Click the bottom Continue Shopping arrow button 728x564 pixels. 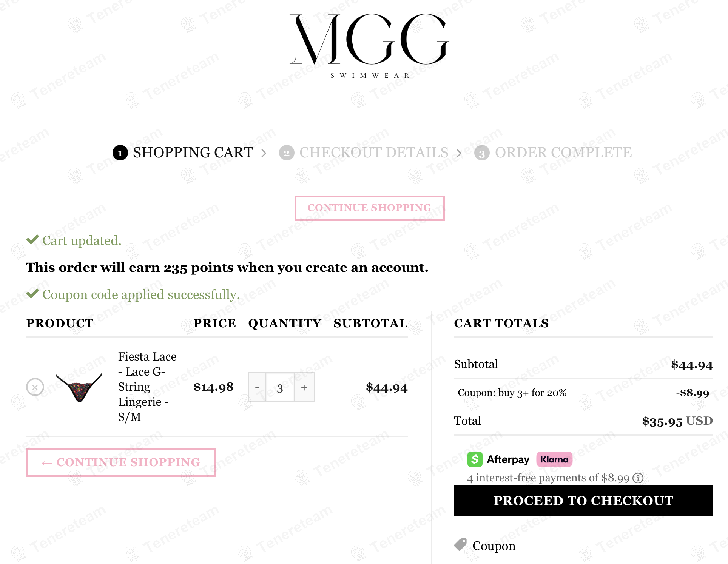coord(121,462)
